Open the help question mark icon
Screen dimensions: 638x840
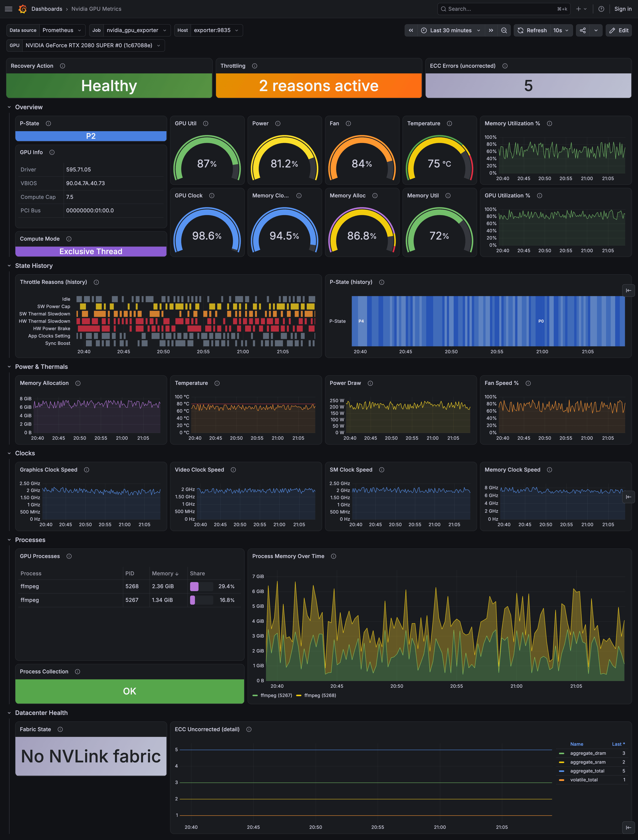pos(601,9)
